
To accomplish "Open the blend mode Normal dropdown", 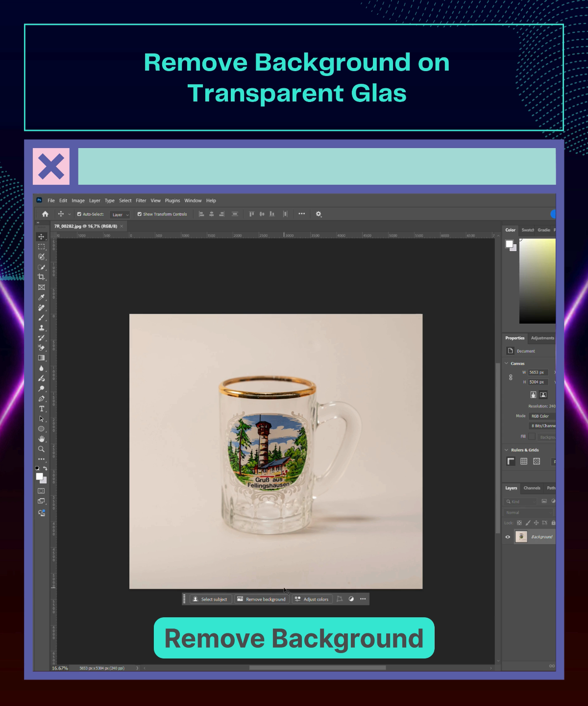I will (528, 512).
